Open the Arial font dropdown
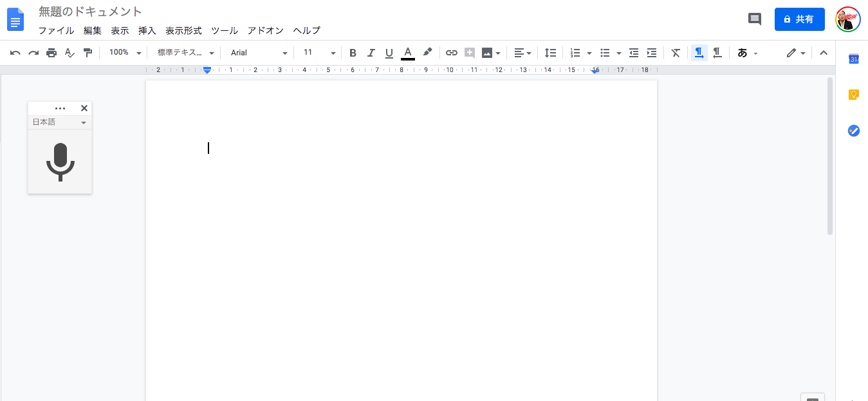This screenshot has height=401, width=868. (259, 53)
